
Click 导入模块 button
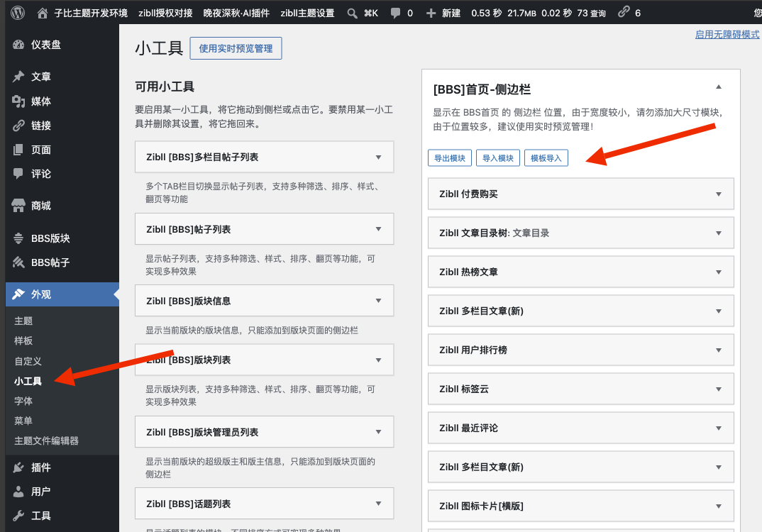pos(498,158)
